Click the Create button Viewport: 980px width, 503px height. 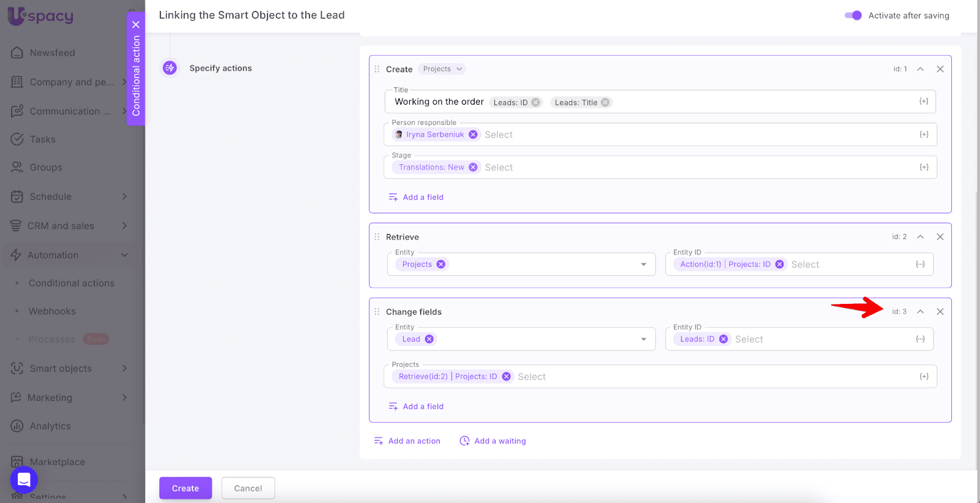tap(185, 488)
